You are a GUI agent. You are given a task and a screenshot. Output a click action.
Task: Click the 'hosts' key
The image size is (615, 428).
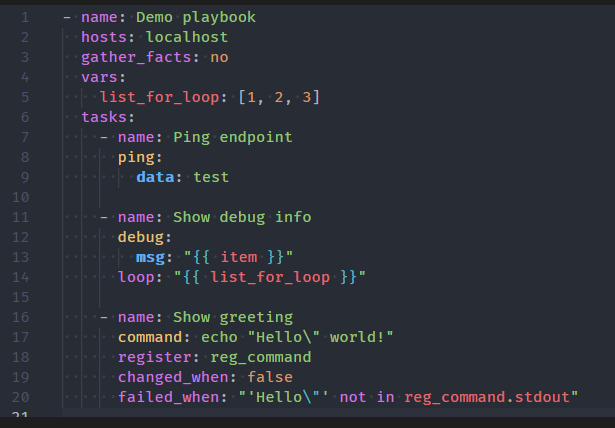click(x=104, y=37)
